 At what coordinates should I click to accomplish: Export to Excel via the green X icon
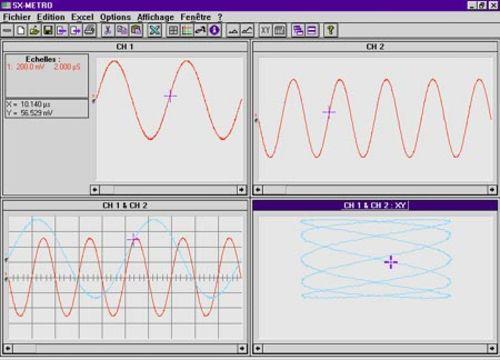click(155, 30)
